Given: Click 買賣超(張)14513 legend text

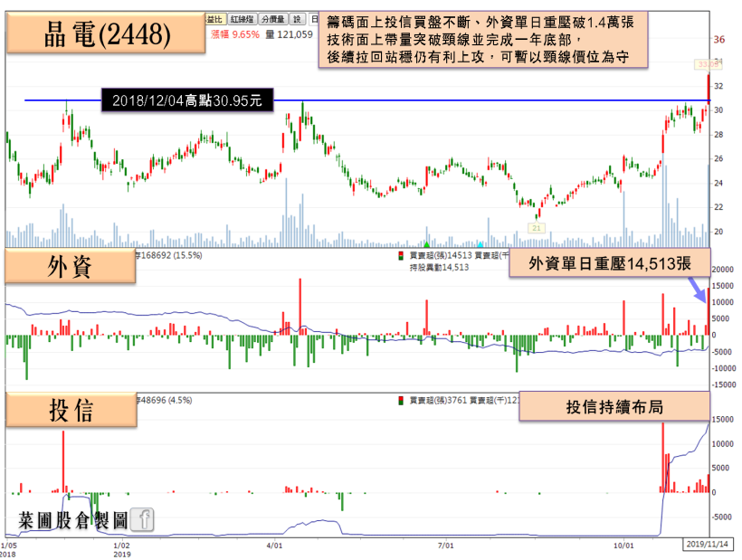Looking at the screenshot, I should [441, 255].
